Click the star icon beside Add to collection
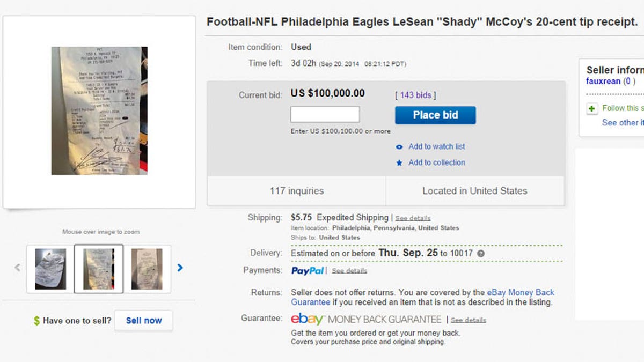Screen dimensions: 644x362 (x=399, y=163)
